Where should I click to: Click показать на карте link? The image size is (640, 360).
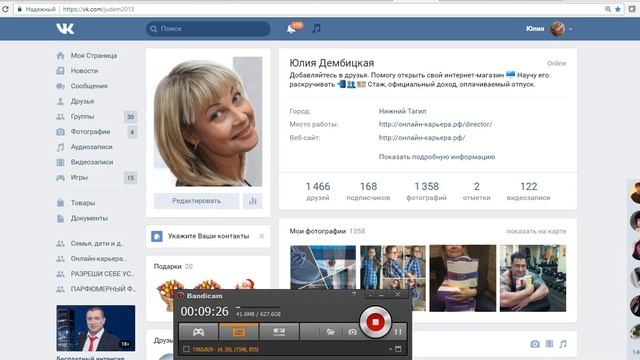536,231
